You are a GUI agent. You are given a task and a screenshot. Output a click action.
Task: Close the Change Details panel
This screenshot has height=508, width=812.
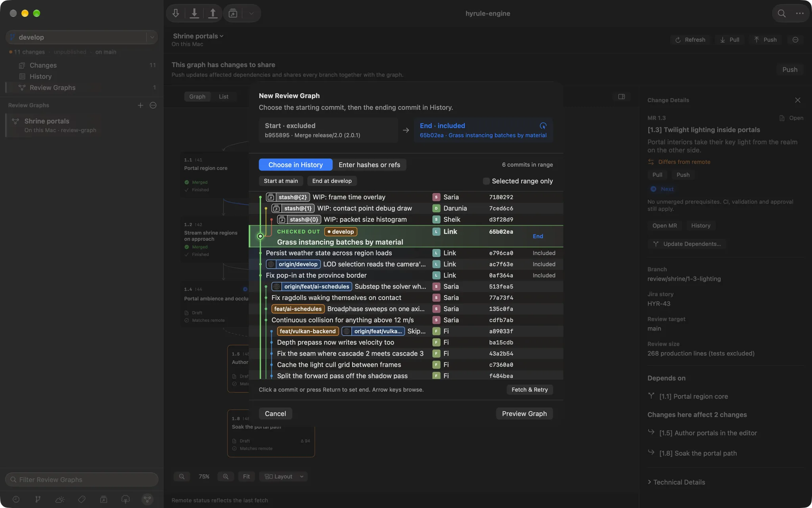(x=798, y=100)
